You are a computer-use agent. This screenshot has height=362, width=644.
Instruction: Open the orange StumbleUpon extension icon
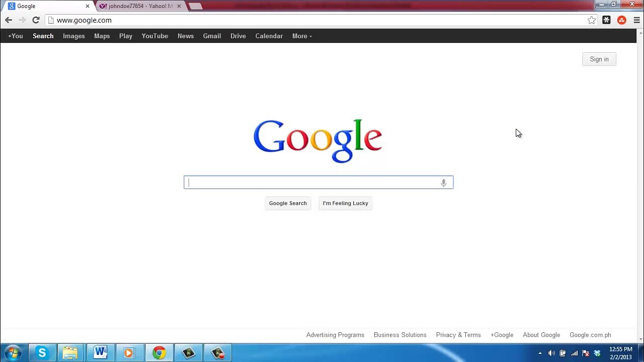(622, 20)
